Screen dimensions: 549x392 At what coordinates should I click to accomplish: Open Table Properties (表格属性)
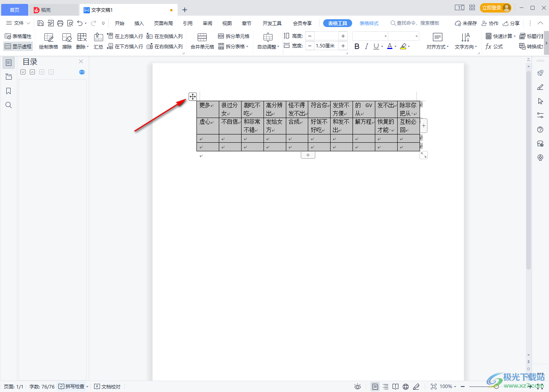point(18,36)
